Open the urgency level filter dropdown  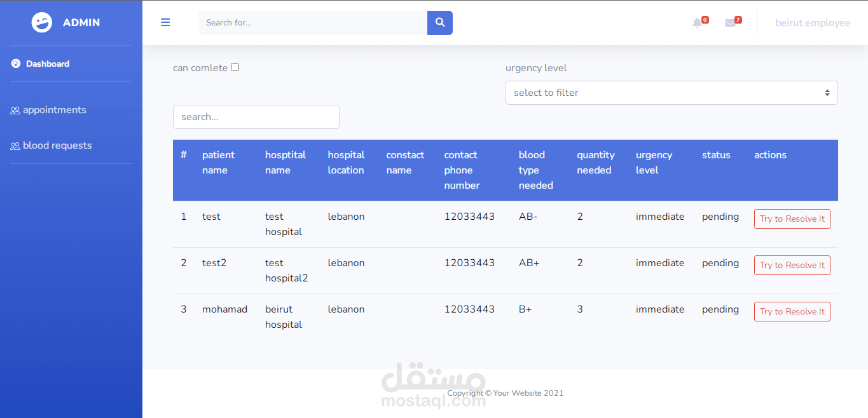click(x=672, y=93)
